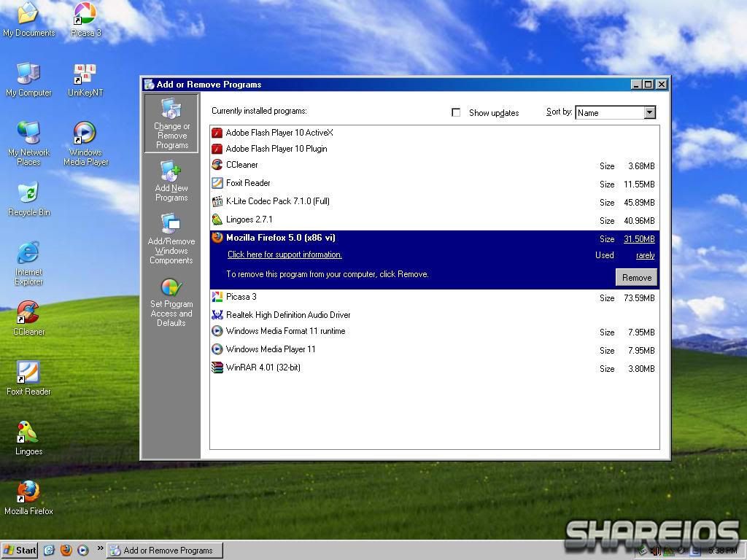Click Mozilla Firefox 5.0 (x86 vi) title
The image size is (747, 560).
click(x=281, y=238)
